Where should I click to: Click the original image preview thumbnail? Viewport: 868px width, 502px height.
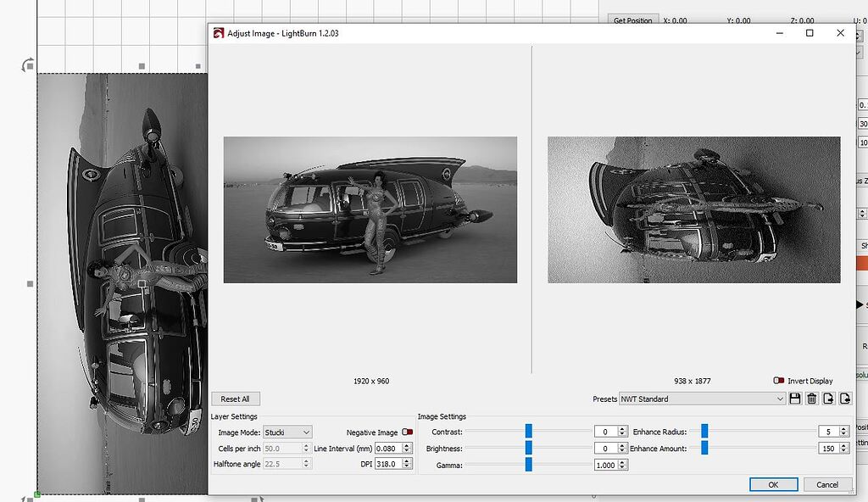tap(370, 210)
